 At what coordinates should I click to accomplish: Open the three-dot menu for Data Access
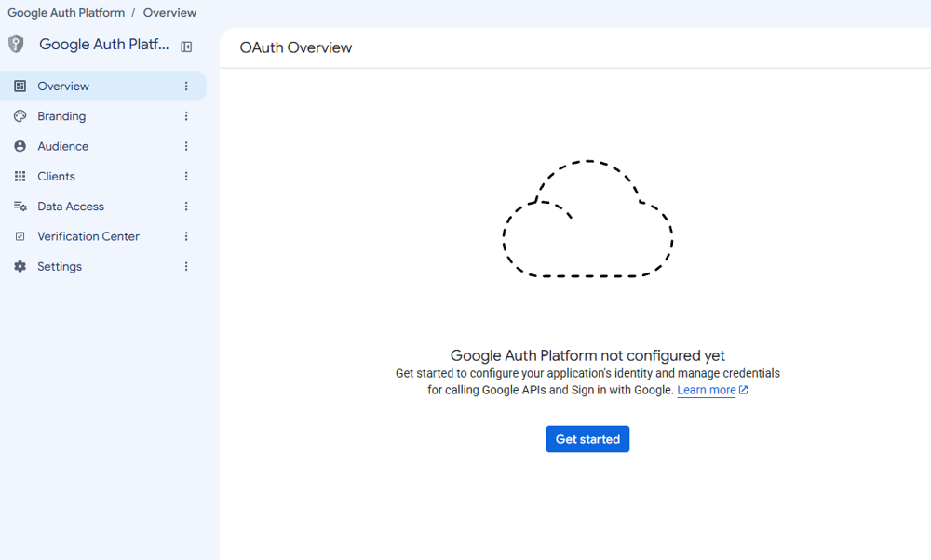click(186, 207)
